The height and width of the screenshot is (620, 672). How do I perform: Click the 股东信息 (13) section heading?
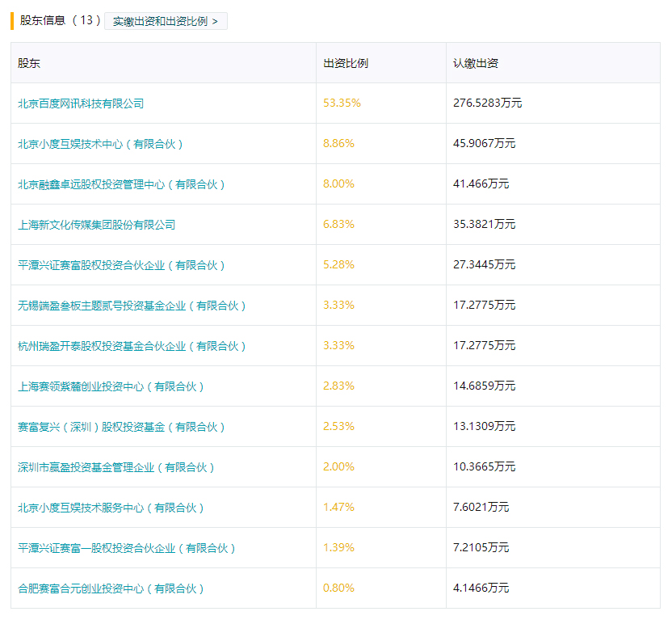60,20
